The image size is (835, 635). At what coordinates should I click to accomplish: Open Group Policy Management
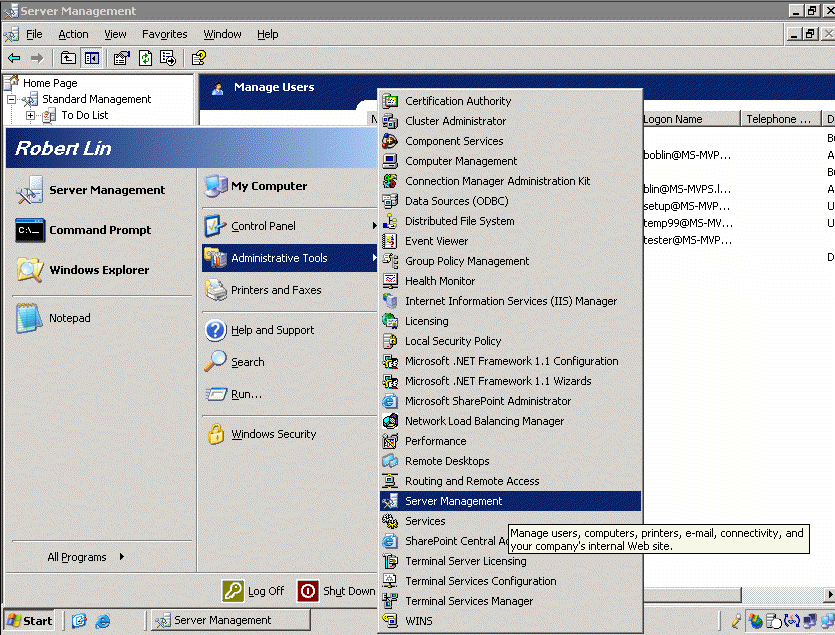click(x=510, y=261)
